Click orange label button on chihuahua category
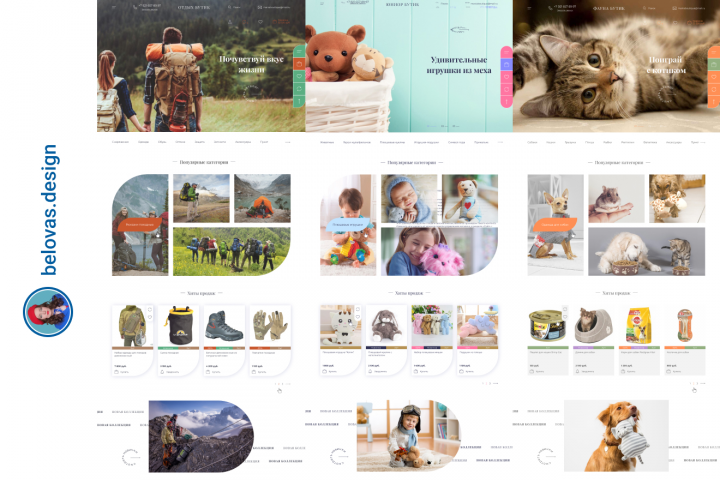This screenshot has width=720, height=480. (x=555, y=225)
